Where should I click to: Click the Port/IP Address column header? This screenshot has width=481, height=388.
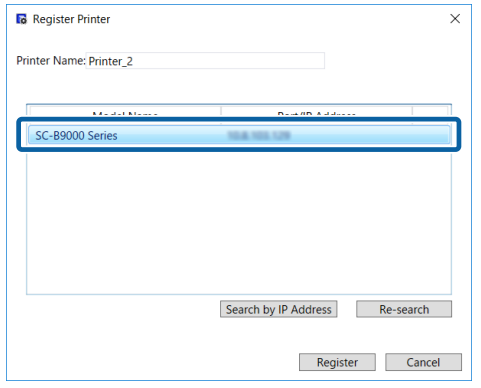pos(316,112)
